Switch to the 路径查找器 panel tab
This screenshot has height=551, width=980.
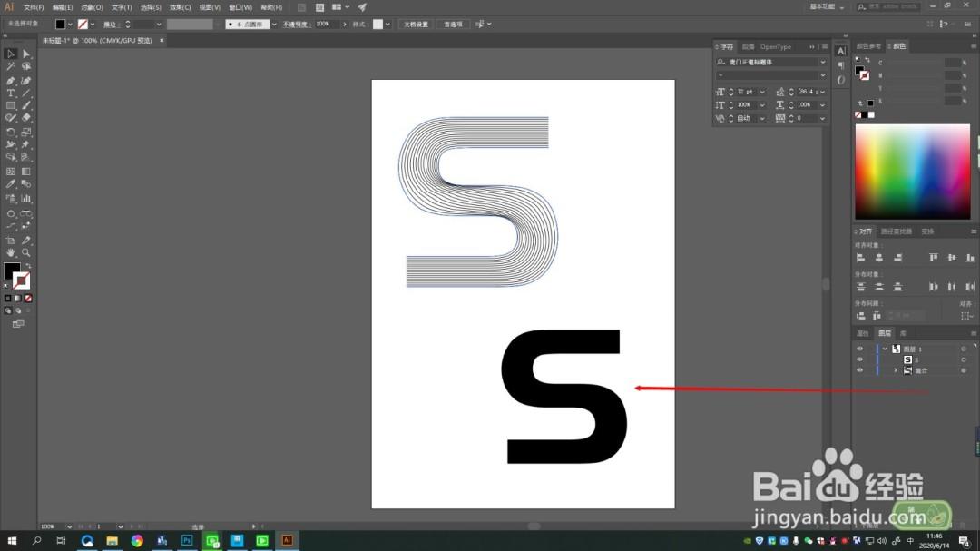tap(897, 231)
